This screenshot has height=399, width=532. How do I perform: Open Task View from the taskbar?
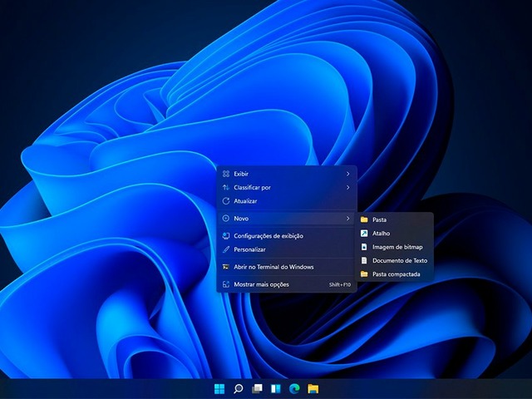258,388
